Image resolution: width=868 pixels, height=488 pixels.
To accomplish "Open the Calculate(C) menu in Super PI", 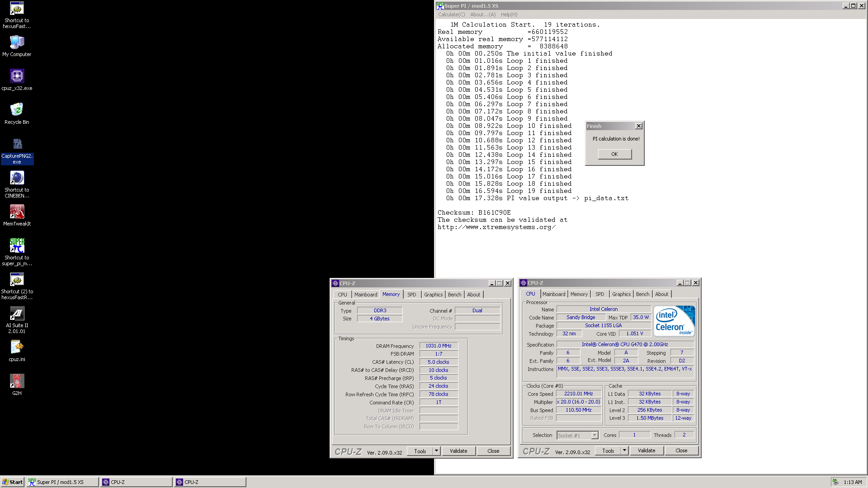I will tap(451, 14).
